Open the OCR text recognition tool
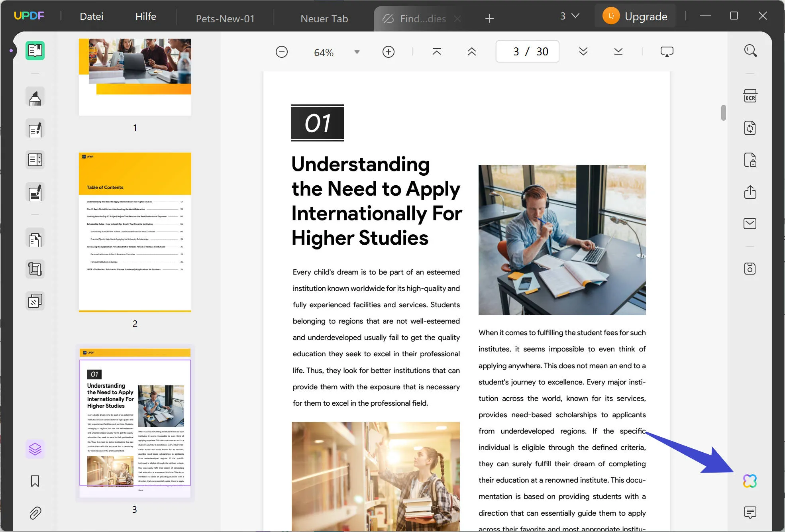785x532 pixels. tap(750, 96)
